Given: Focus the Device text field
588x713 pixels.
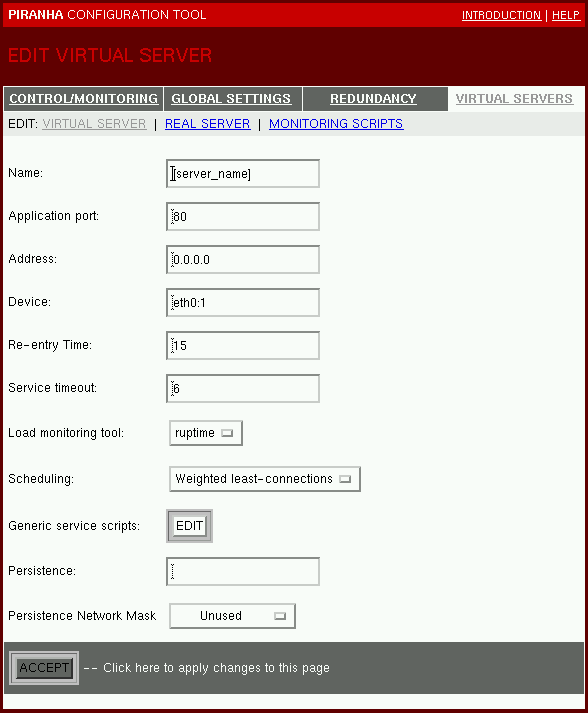Looking at the screenshot, I should tap(243, 302).
